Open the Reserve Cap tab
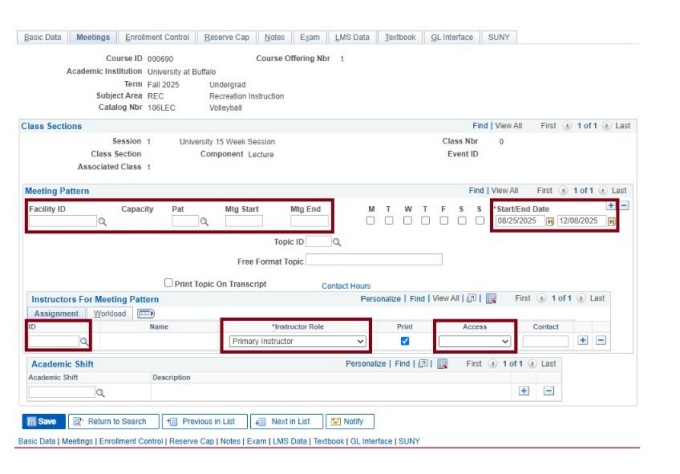The height and width of the screenshot is (474, 680). 227,37
